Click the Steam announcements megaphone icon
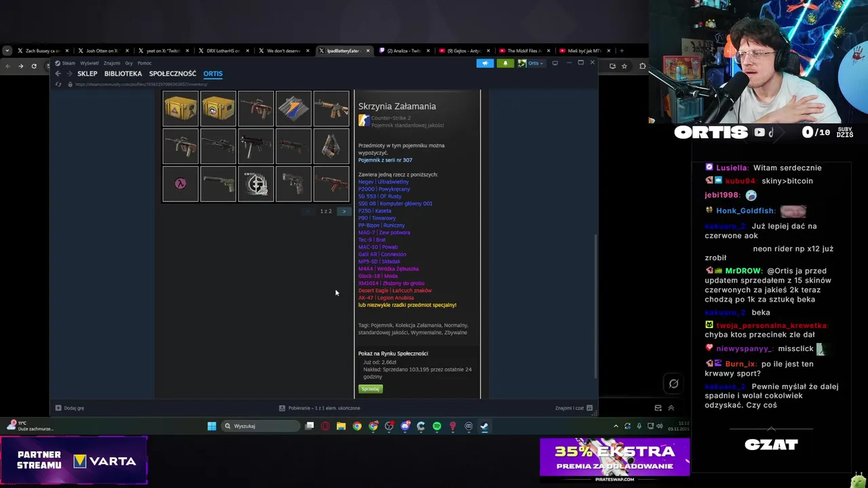Viewport: 868px width, 488px height. tap(485, 63)
